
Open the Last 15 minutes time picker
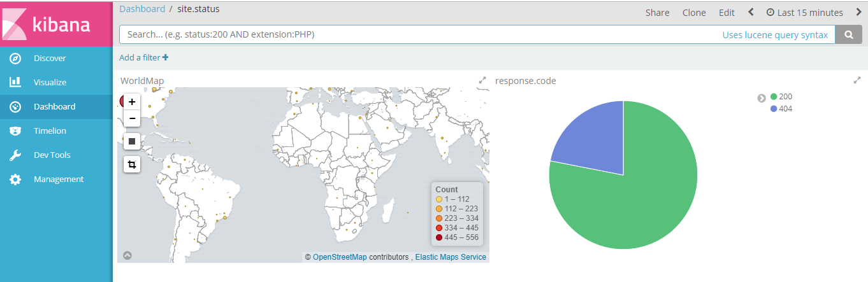pyautogui.click(x=804, y=13)
